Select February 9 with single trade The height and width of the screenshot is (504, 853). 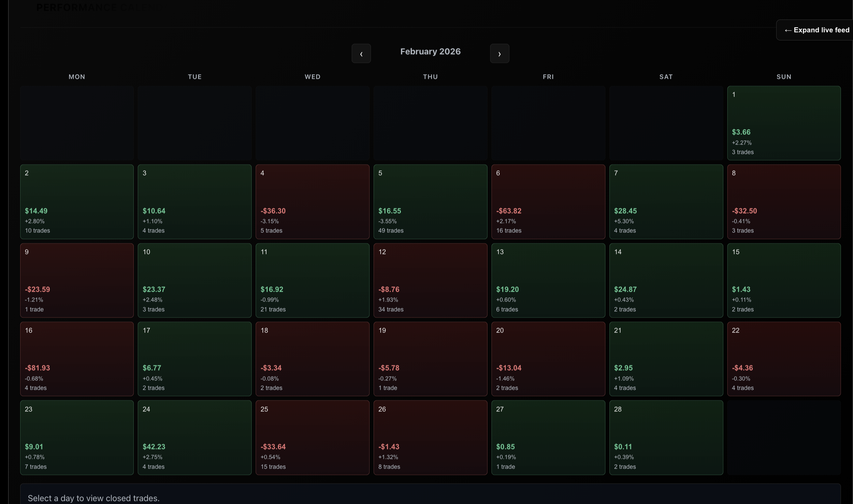(x=77, y=280)
